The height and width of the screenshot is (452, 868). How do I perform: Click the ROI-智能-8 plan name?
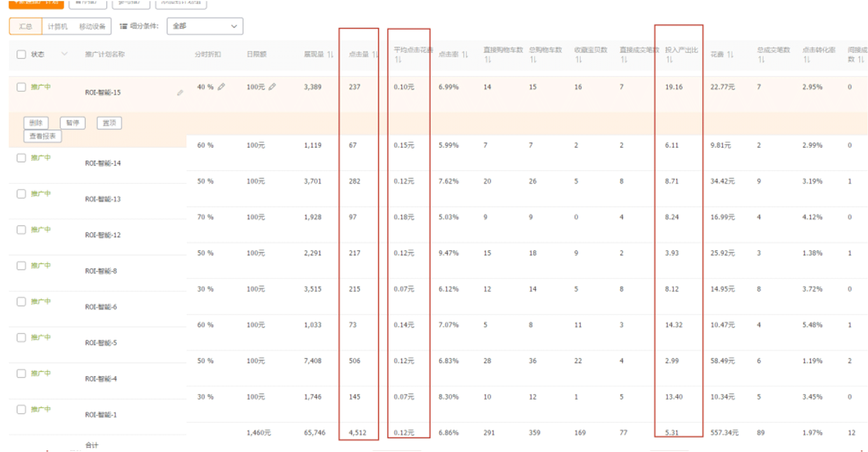click(101, 271)
